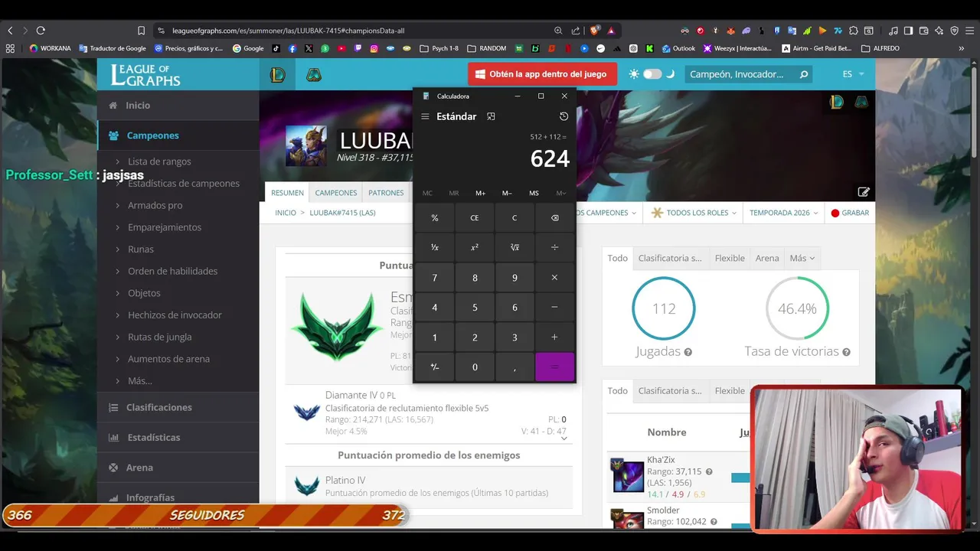The width and height of the screenshot is (980, 551).
Task: Go back with the browser back arrow
Action: pyautogui.click(x=10, y=31)
